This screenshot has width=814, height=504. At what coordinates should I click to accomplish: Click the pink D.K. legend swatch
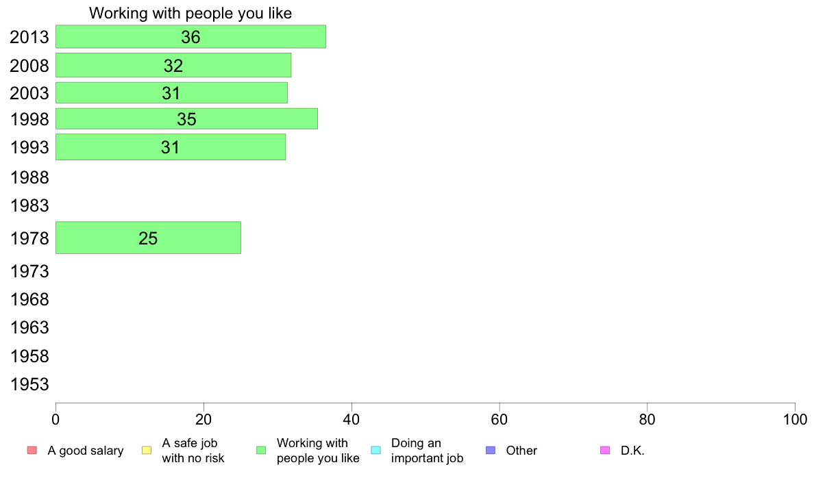point(605,450)
